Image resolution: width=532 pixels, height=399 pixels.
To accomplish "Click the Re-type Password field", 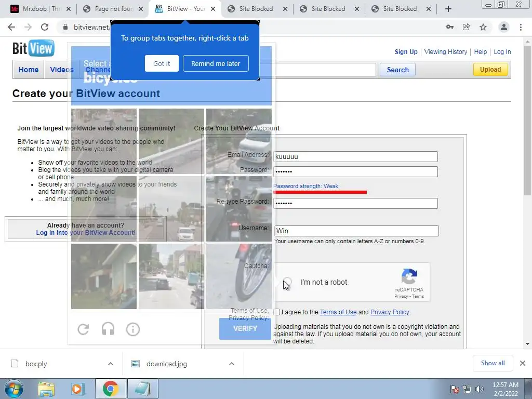I will 355,203.
